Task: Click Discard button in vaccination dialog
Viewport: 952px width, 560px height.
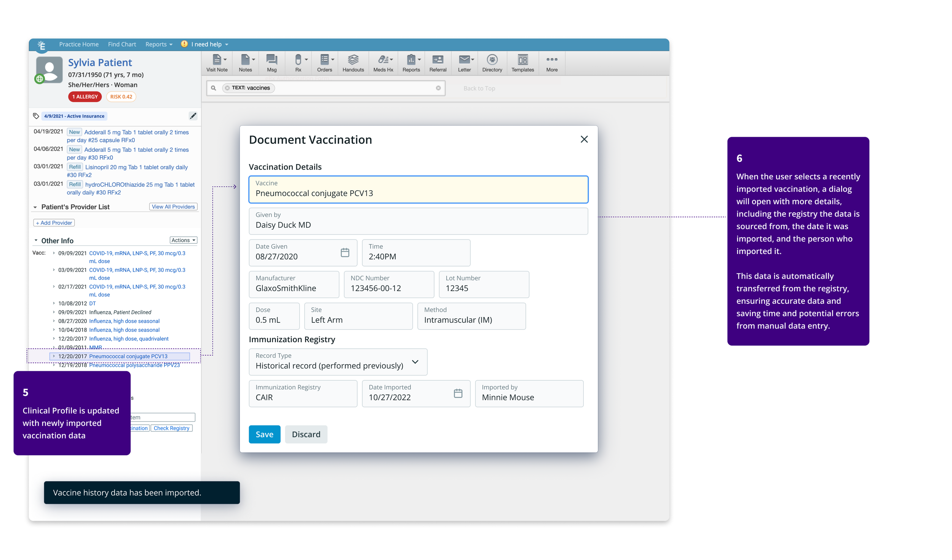Action: 306,434
